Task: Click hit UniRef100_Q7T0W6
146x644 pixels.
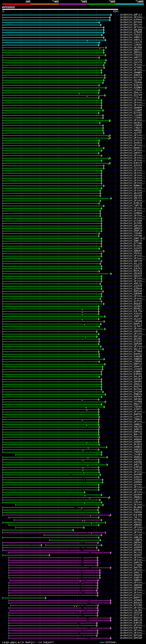Action: (131, 243)
